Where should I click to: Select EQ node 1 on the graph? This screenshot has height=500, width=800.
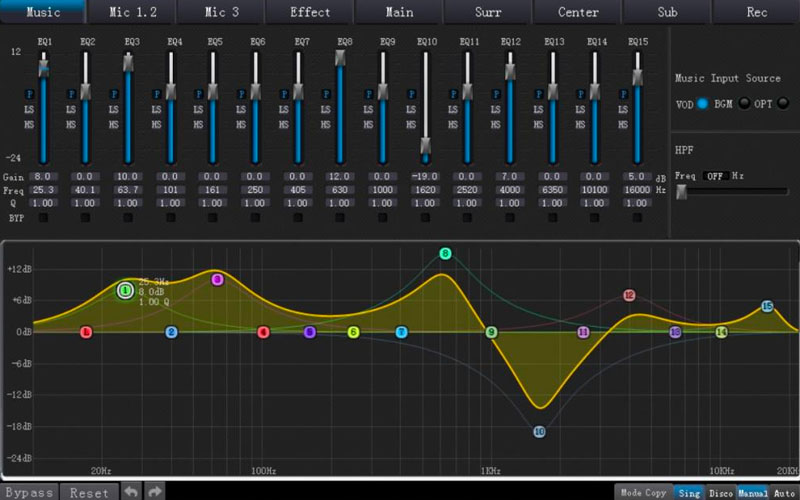[x=125, y=291]
